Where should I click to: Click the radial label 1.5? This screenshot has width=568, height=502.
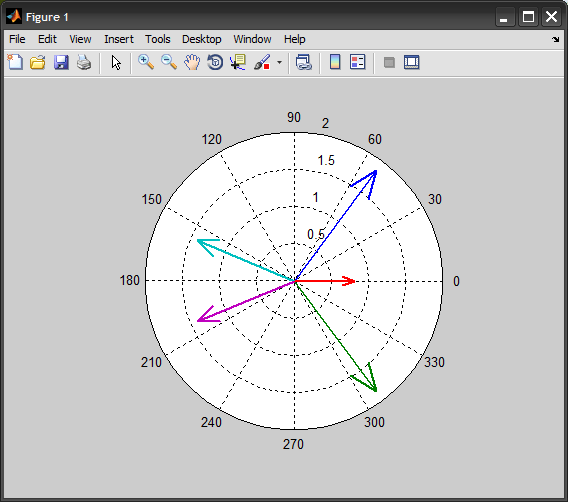click(326, 160)
